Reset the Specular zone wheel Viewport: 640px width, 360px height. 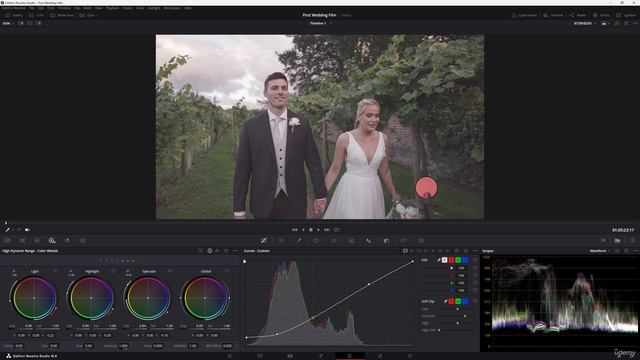click(170, 271)
